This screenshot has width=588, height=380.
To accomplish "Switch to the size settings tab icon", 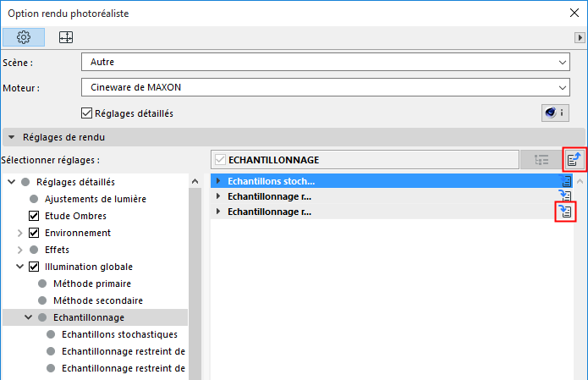I will (x=66, y=37).
